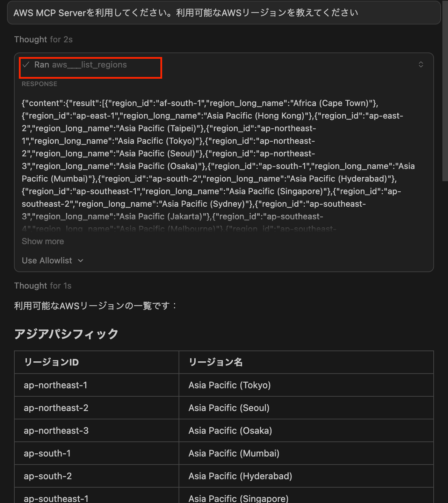The height and width of the screenshot is (503, 448).
Task: Select the ap-northeast-1 table cell
Action: click(56, 385)
